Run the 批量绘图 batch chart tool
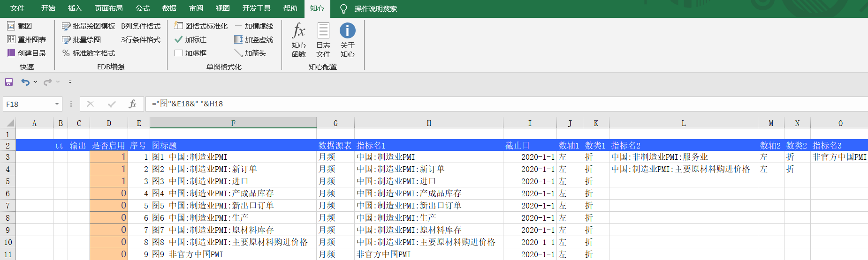Viewport: 868px width, 260px height. pyautogui.click(x=81, y=40)
